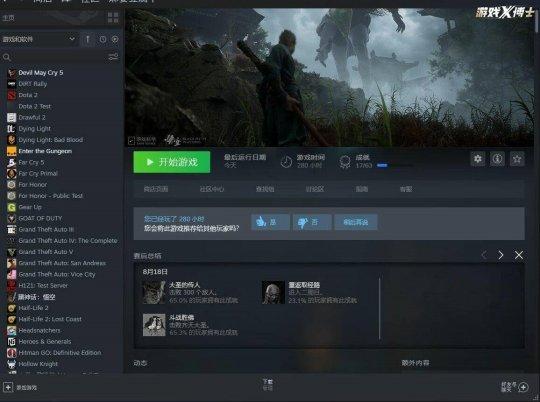This screenshot has height=402, width=540.
Task: Select GOAT OF DUTY in library
Action: (40, 218)
